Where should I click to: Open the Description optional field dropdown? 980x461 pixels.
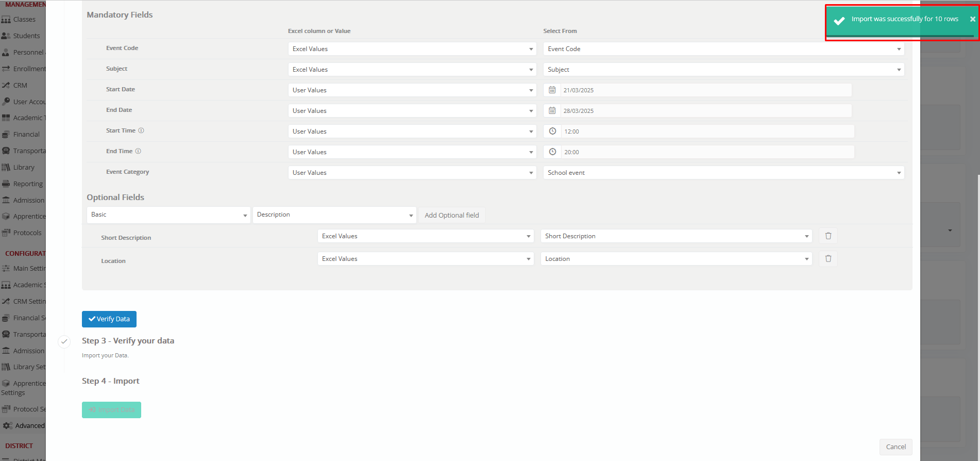(334, 215)
